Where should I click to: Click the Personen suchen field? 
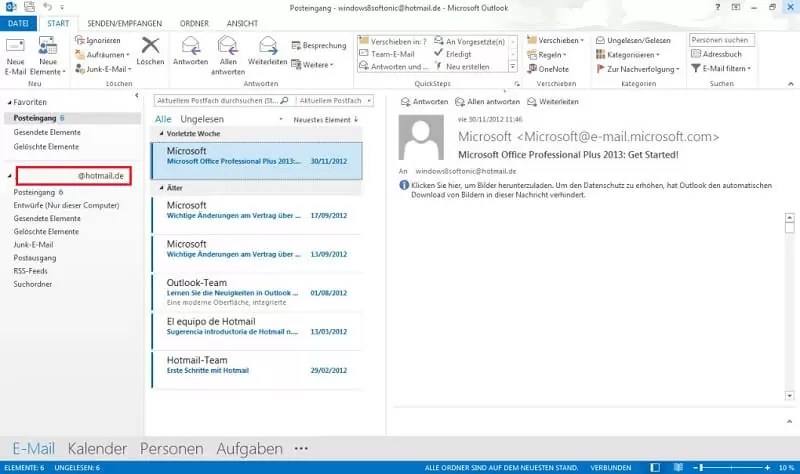[x=721, y=40]
